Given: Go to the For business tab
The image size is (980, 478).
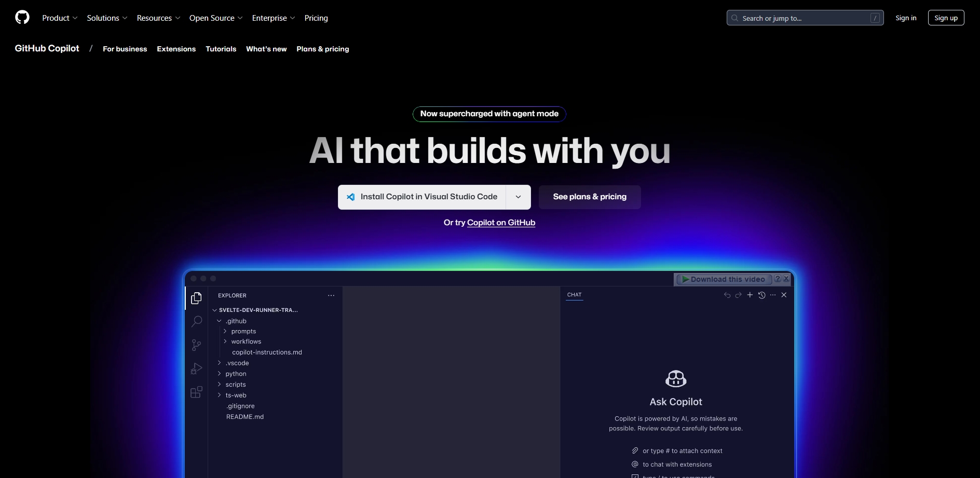Looking at the screenshot, I should click(125, 49).
